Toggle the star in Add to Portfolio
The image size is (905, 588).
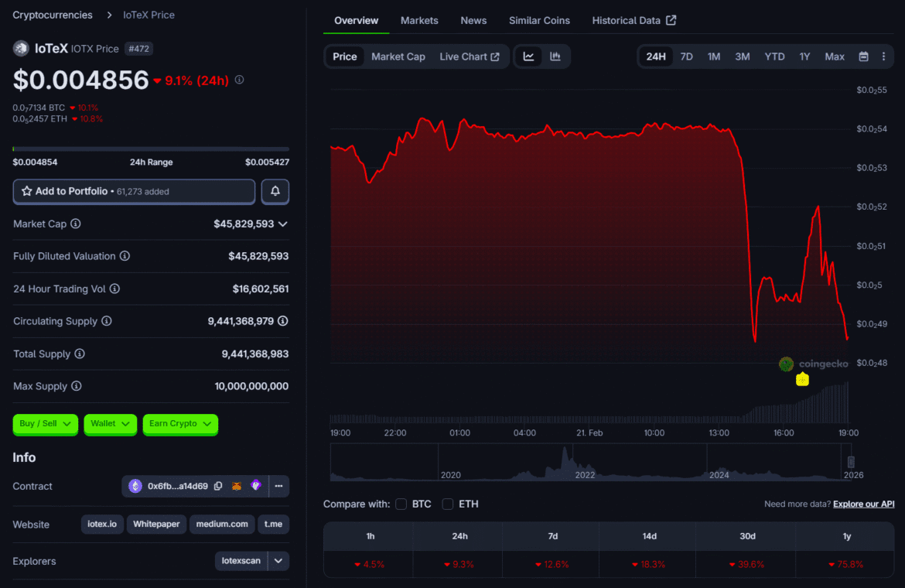(x=26, y=191)
